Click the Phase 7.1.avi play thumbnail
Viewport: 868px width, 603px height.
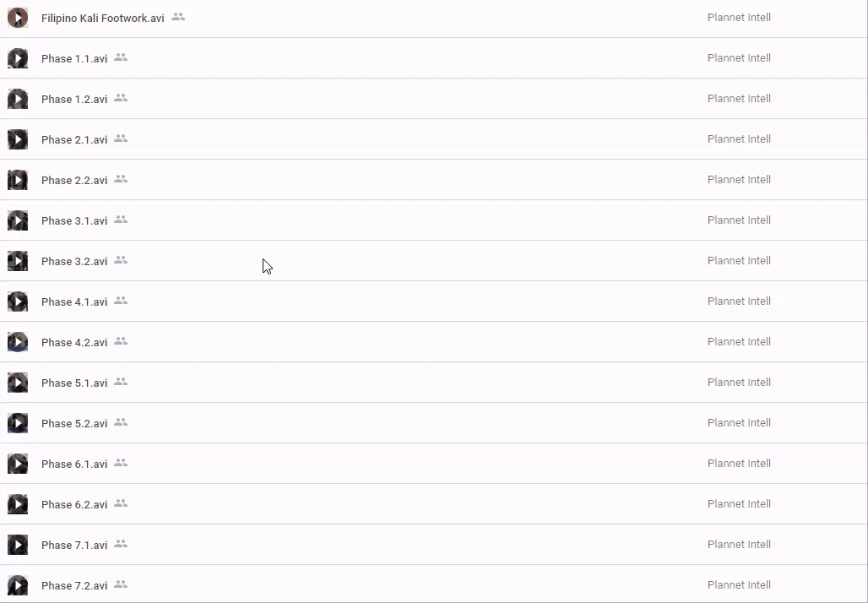[x=18, y=545]
